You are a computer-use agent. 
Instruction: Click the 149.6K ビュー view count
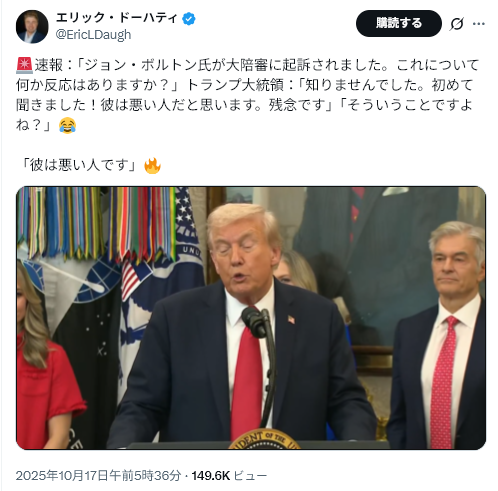229,475
